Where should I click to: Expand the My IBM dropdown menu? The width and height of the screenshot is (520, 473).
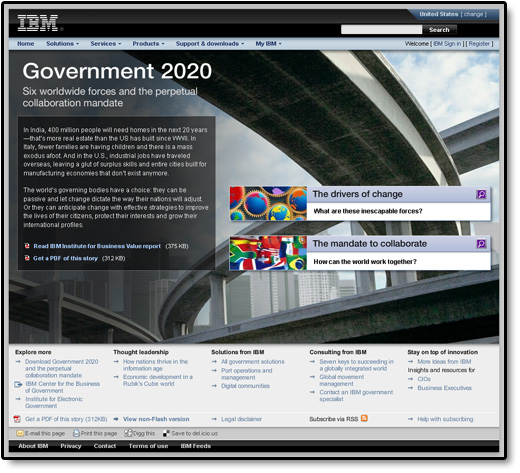point(268,44)
